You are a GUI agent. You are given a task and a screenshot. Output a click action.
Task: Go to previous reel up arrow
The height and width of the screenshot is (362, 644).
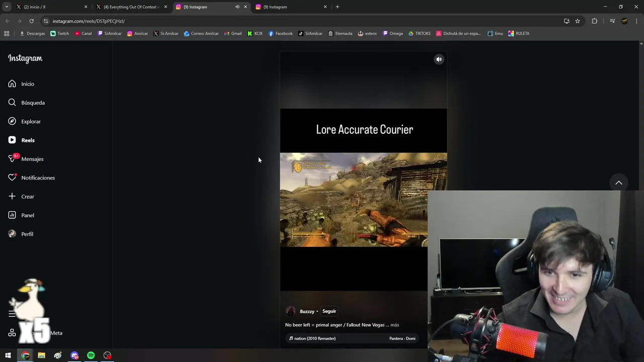tap(619, 183)
